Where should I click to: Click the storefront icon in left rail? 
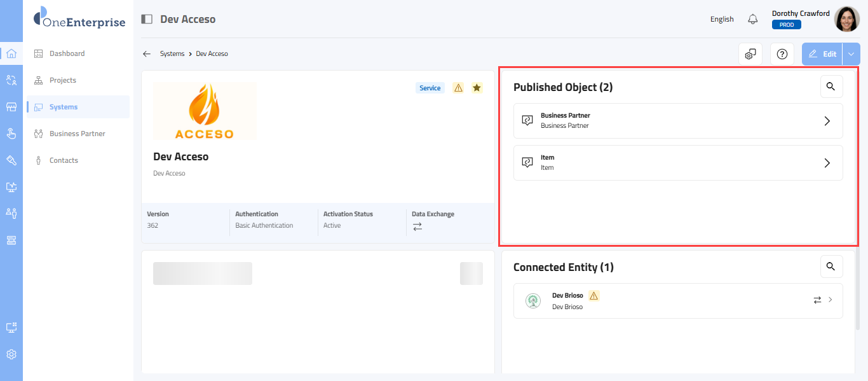click(x=11, y=107)
